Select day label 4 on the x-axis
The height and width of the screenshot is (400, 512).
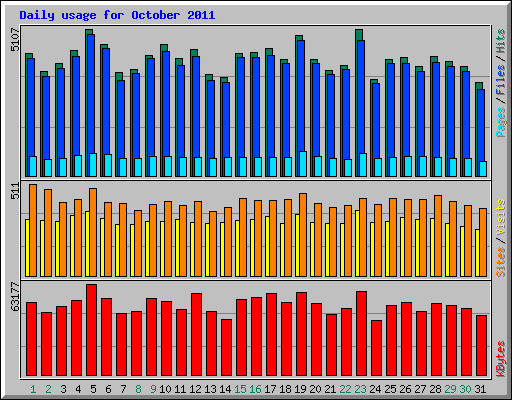[x=78, y=389]
